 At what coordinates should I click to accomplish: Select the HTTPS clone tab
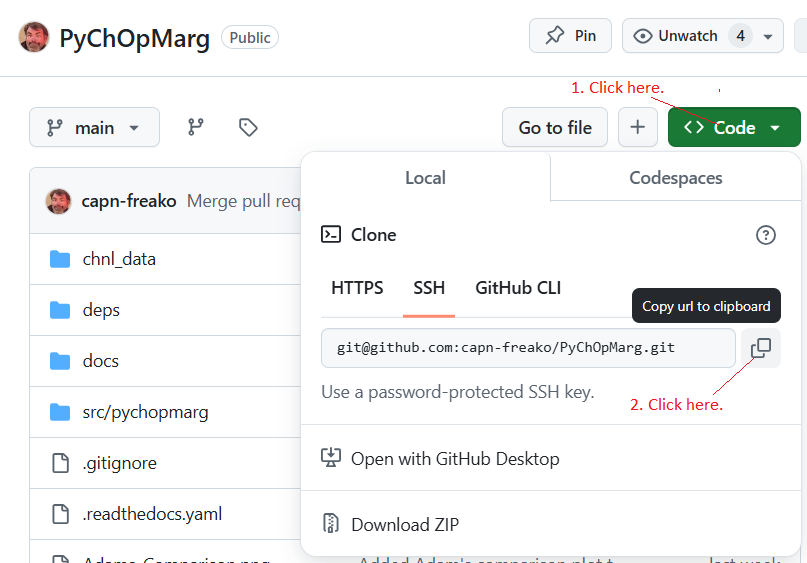pyautogui.click(x=357, y=288)
